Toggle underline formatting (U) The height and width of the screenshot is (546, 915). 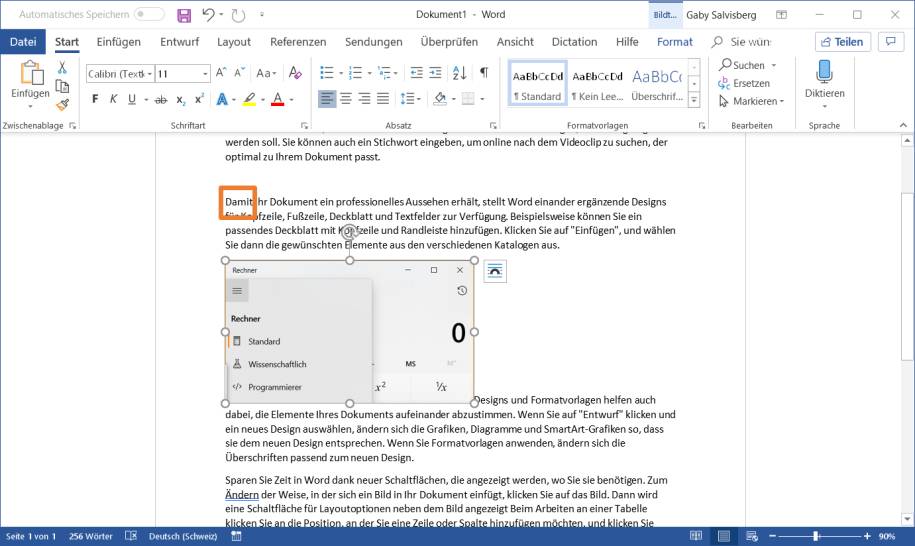pos(132,99)
